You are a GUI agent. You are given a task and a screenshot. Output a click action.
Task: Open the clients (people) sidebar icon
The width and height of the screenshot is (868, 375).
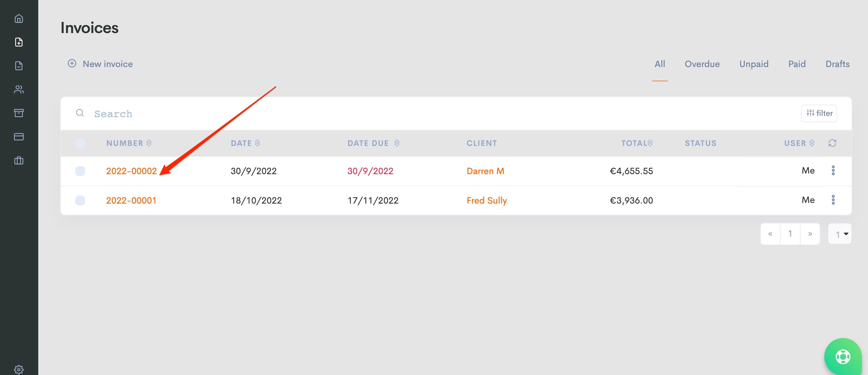click(19, 89)
